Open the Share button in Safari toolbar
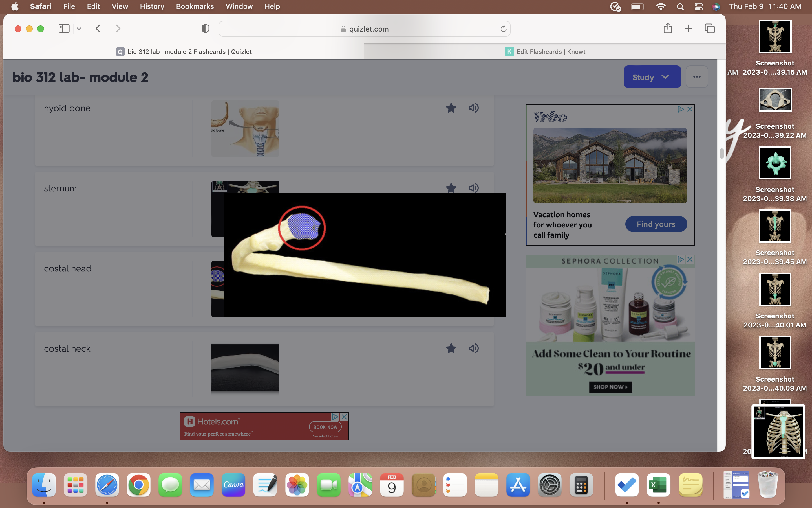812x508 pixels. click(668, 28)
